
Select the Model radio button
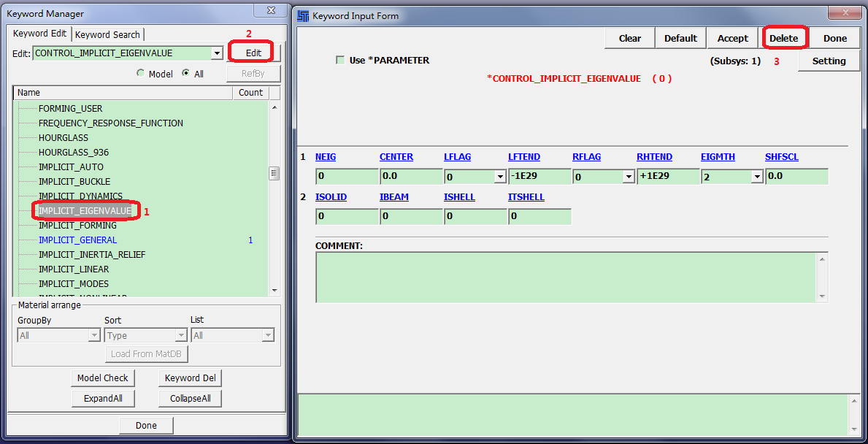(x=140, y=73)
